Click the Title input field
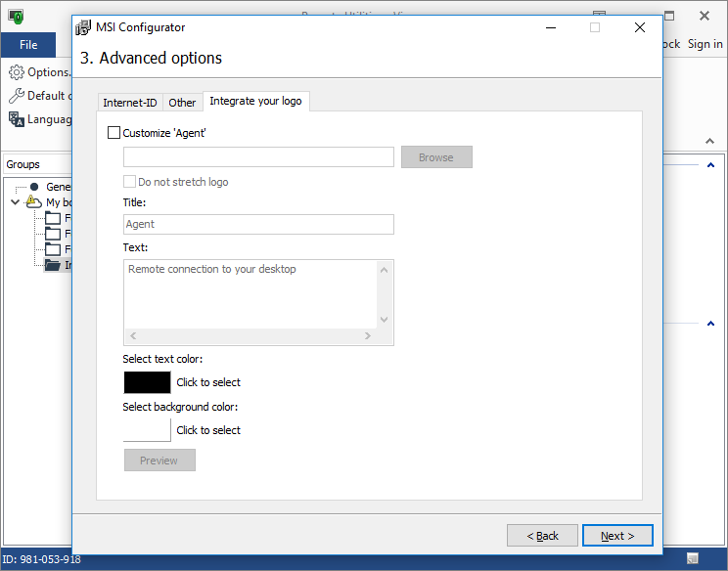728x571 pixels. [x=258, y=225]
